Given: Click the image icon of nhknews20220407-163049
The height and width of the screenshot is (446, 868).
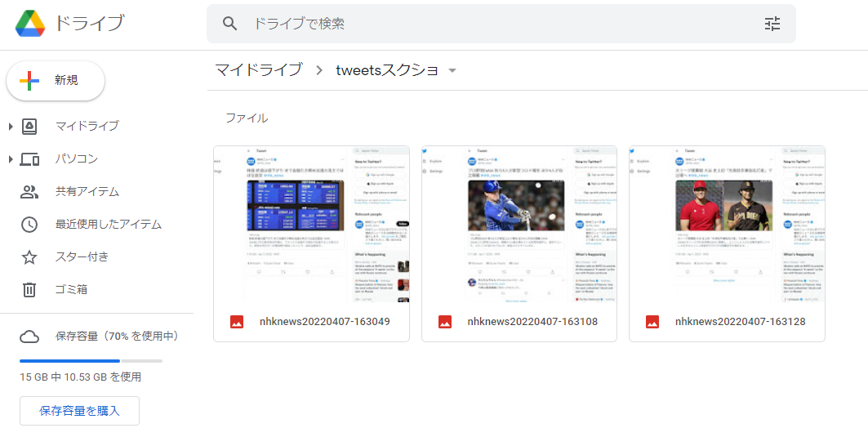Looking at the screenshot, I should click(237, 322).
